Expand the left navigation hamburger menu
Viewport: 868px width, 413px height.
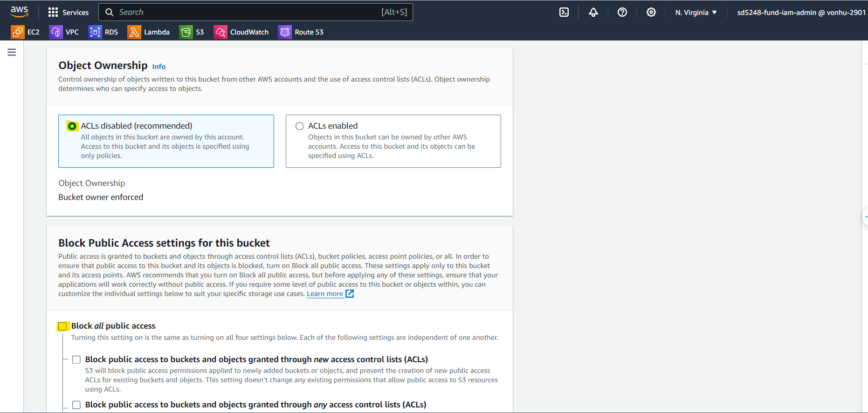tap(12, 52)
